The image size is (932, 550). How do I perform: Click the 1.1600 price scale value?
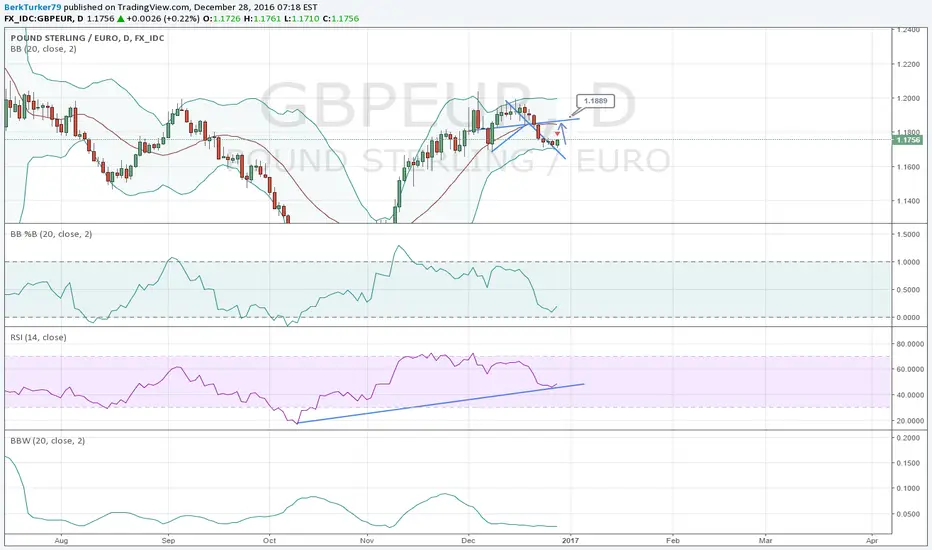click(909, 166)
